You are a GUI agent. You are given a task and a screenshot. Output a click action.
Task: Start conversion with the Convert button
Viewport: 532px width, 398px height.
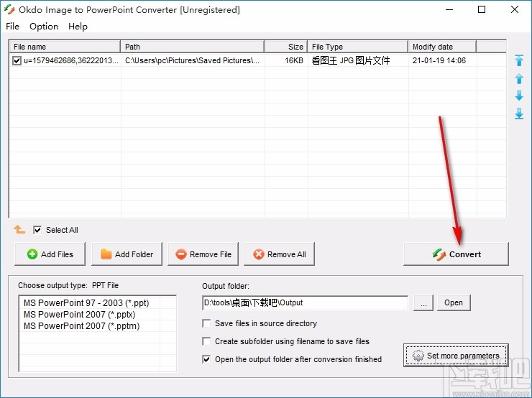[456, 254]
